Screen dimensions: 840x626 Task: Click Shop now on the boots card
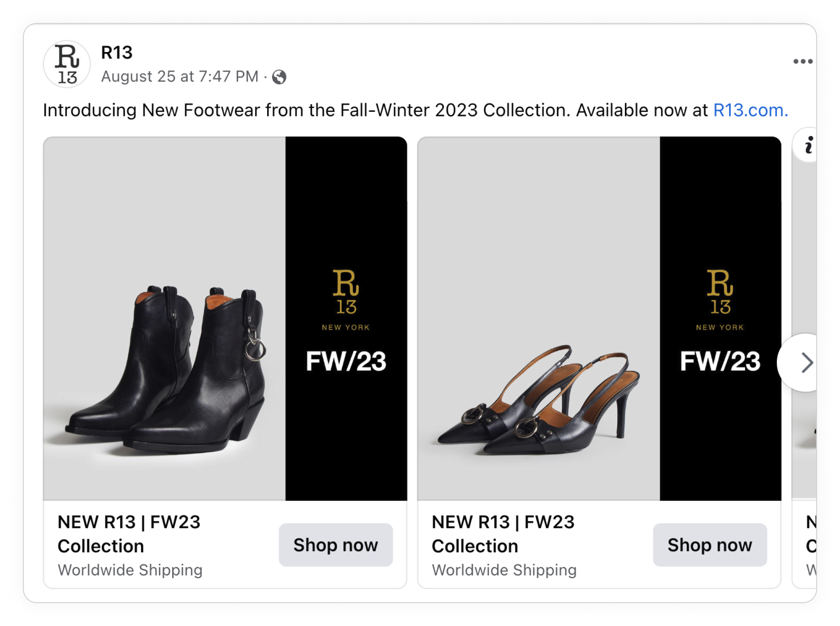(336, 545)
